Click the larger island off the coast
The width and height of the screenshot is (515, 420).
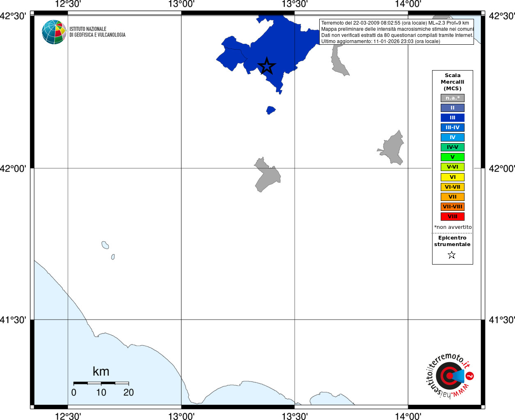(105, 245)
